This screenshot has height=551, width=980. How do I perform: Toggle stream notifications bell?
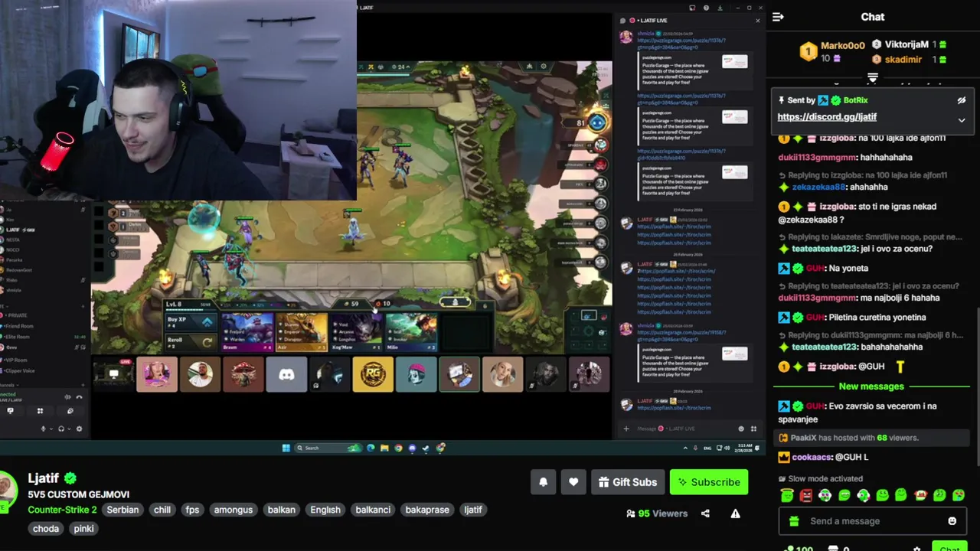pyautogui.click(x=543, y=482)
